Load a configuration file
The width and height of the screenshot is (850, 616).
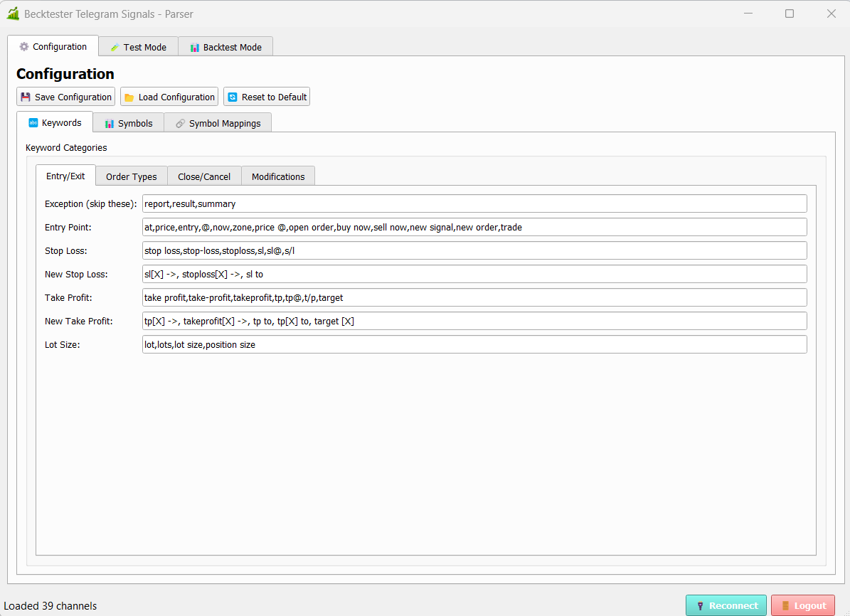click(x=169, y=97)
